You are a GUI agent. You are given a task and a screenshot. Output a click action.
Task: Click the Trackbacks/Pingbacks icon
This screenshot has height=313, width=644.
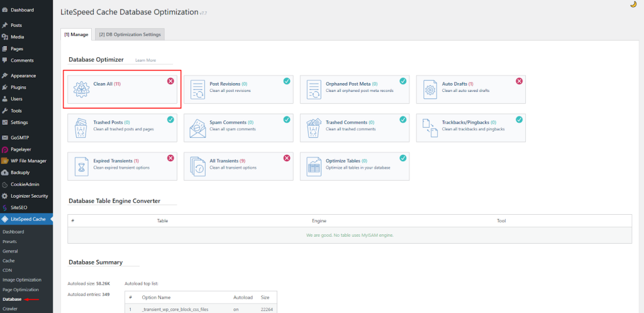pos(430,128)
